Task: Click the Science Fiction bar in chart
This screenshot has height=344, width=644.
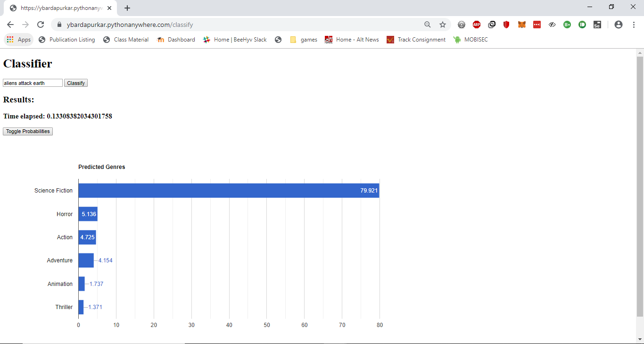Action: (x=229, y=191)
